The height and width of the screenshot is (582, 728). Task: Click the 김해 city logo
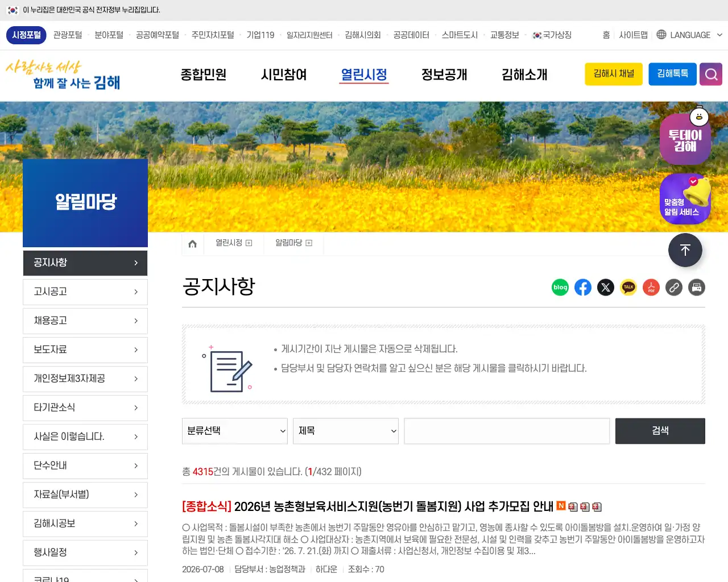click(63, 75)
